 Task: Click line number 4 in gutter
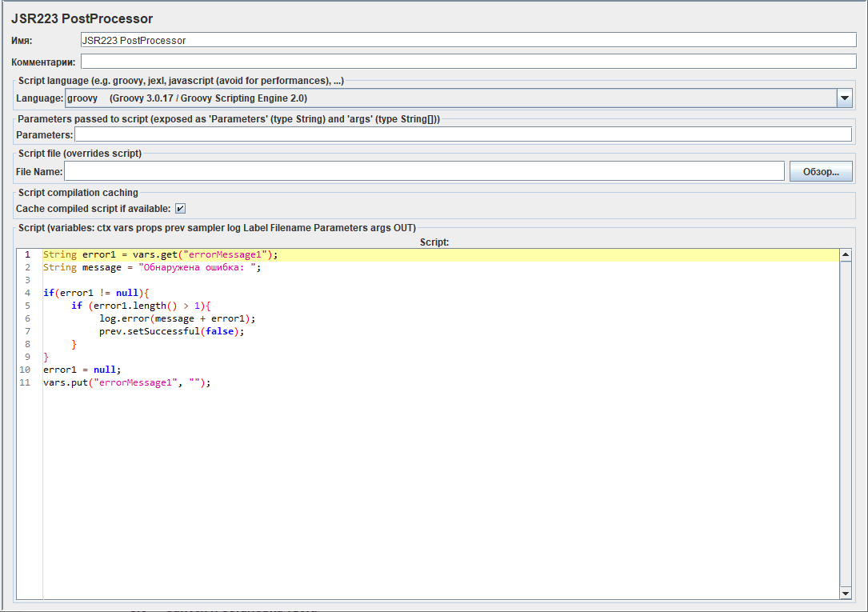coord(27,293)
